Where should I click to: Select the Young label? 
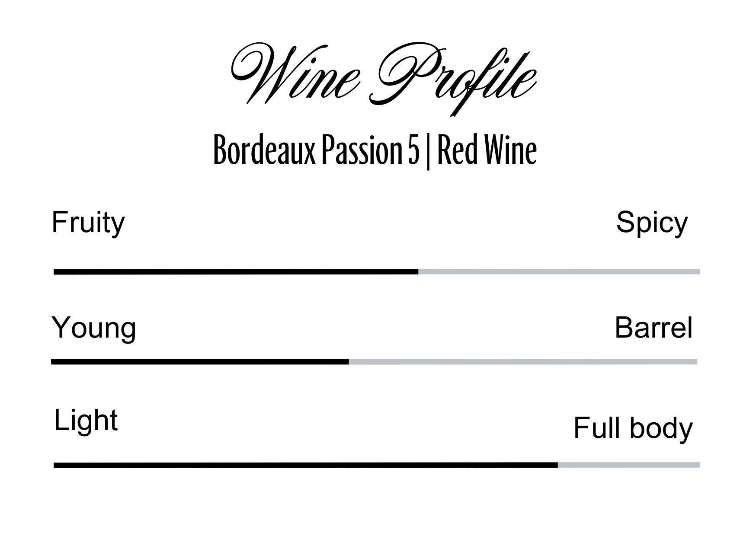point(94,328)
